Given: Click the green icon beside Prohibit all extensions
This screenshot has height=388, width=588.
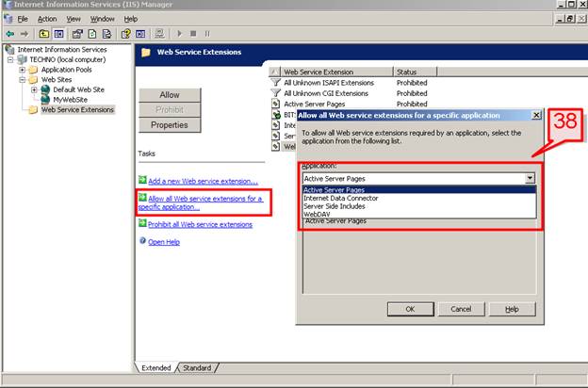Looking at the screenshot, I should click(x=142, y=223).
